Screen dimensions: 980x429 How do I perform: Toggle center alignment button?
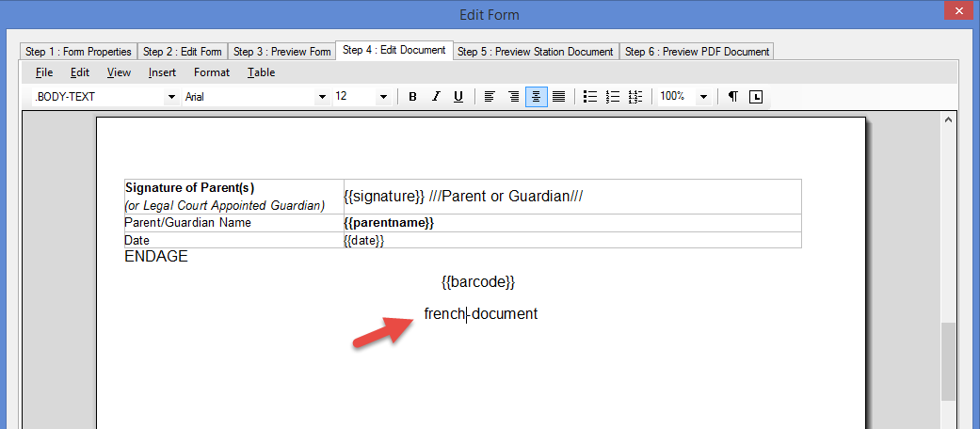(537, 97)
